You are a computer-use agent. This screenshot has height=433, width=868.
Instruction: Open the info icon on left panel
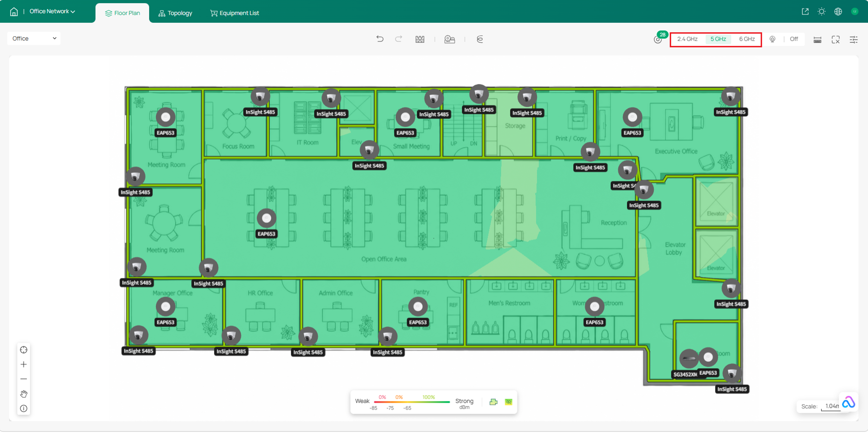click(24, 409)
